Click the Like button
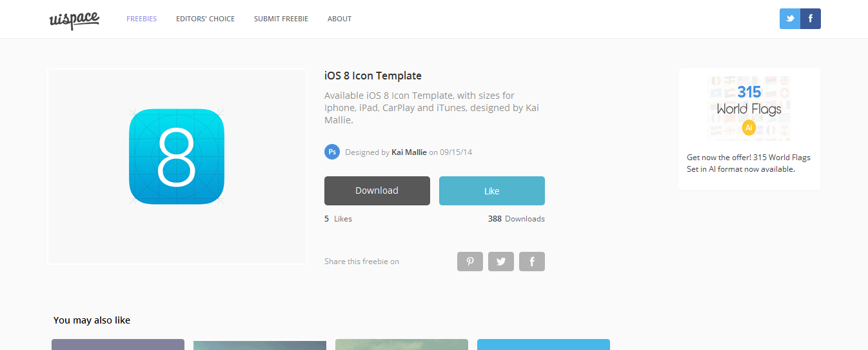 492,190
